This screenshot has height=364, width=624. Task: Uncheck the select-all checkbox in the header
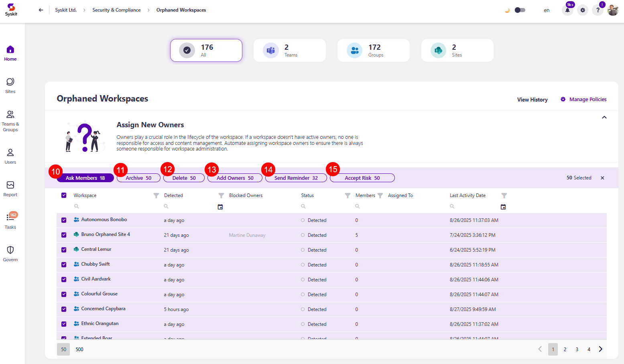pyautogui.click(x=64, y=195)
